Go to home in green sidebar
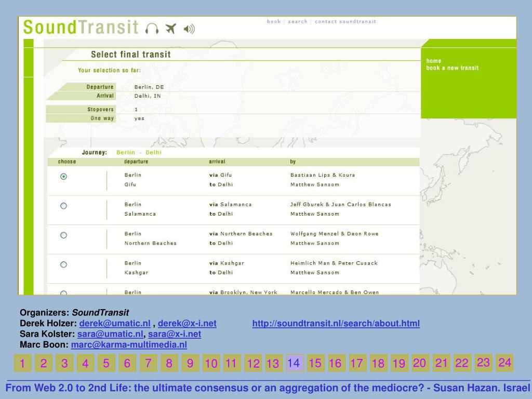The width and height of the screenshot is (532, 399). (x=434, y=61)
